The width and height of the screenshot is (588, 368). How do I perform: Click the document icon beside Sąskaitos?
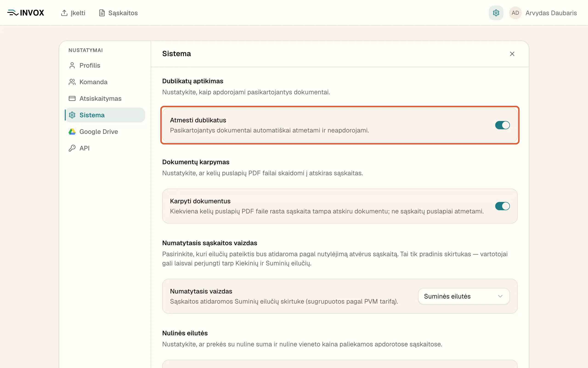point(102,13)
